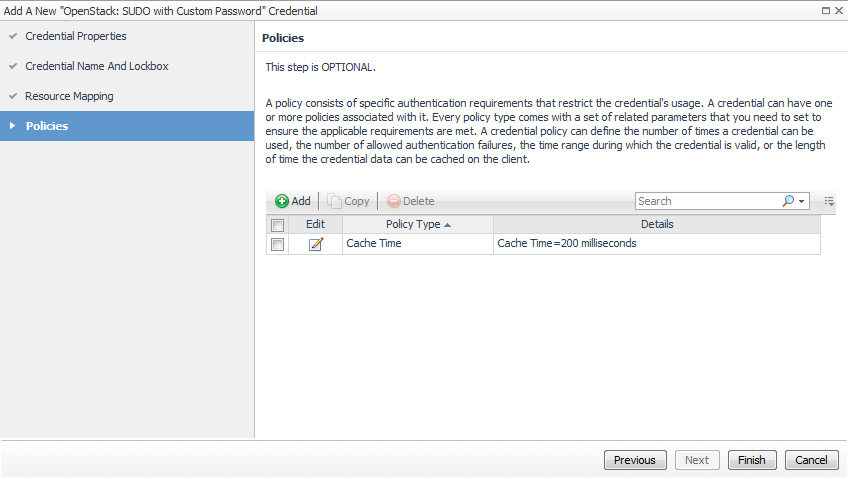The width and height of the screenshot is (848, 479).
Task: Maximize the credential wizard dialog
Action: tap(824, 10)
